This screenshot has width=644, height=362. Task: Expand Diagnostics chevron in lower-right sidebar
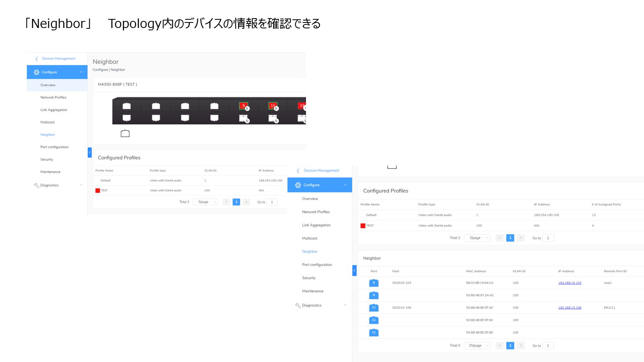(x=345, y=305)
